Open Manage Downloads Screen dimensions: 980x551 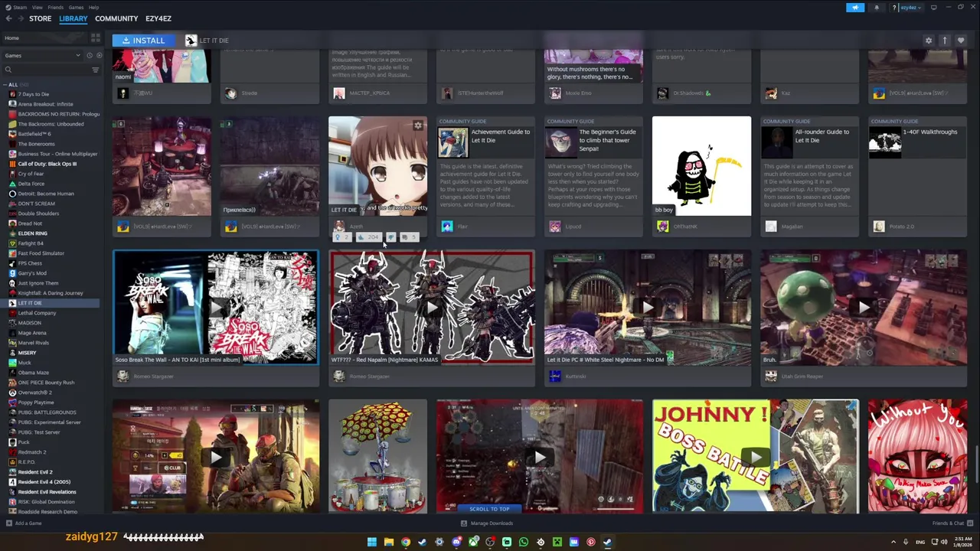(487, 523)
